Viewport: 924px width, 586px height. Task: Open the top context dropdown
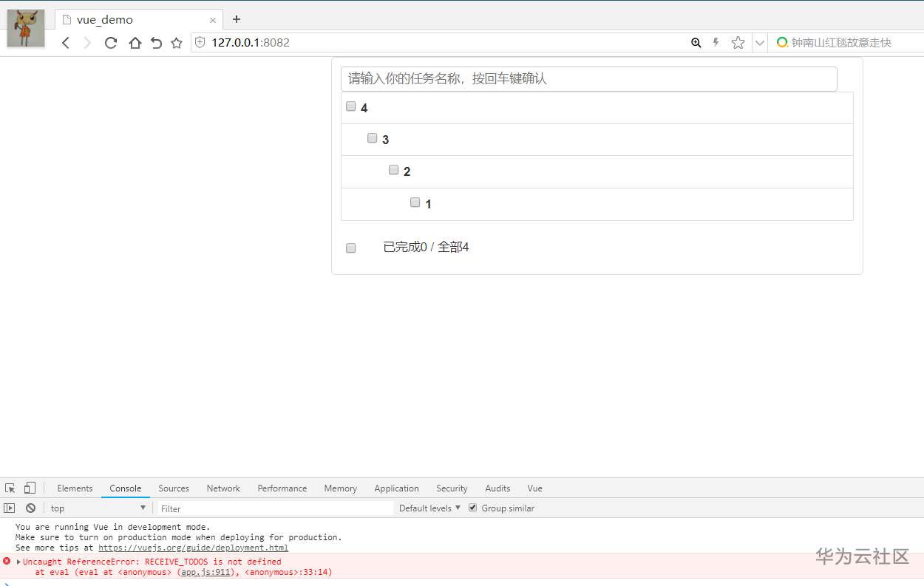tap(98, 508)
